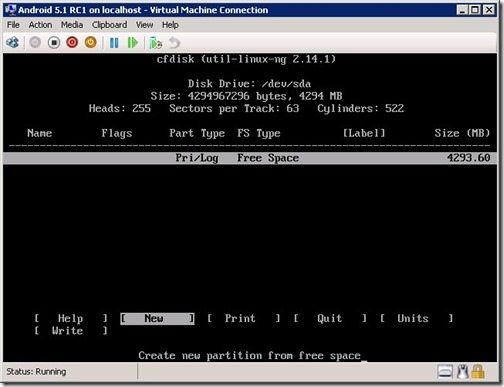
Task: Click the Checkpoint snapshot icon
Action: (x=155, y=43)
